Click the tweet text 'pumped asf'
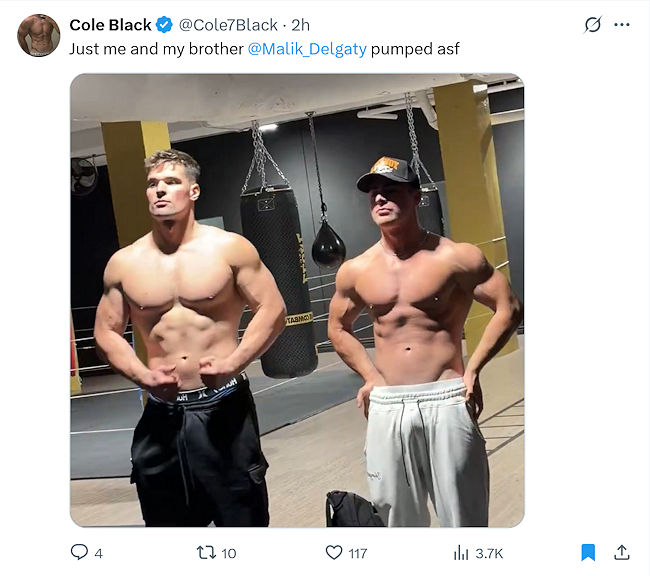 point(415,49)
